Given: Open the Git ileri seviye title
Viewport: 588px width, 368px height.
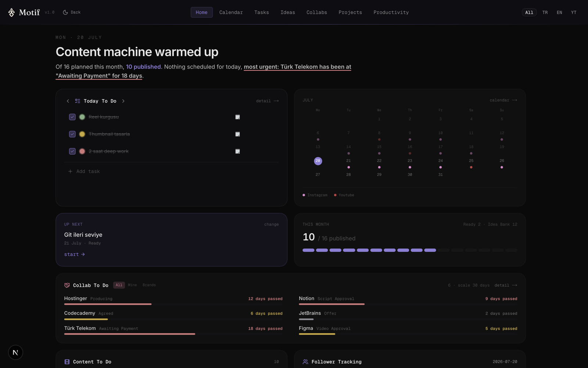Looking at the screenshot, I should coord(83,235).
